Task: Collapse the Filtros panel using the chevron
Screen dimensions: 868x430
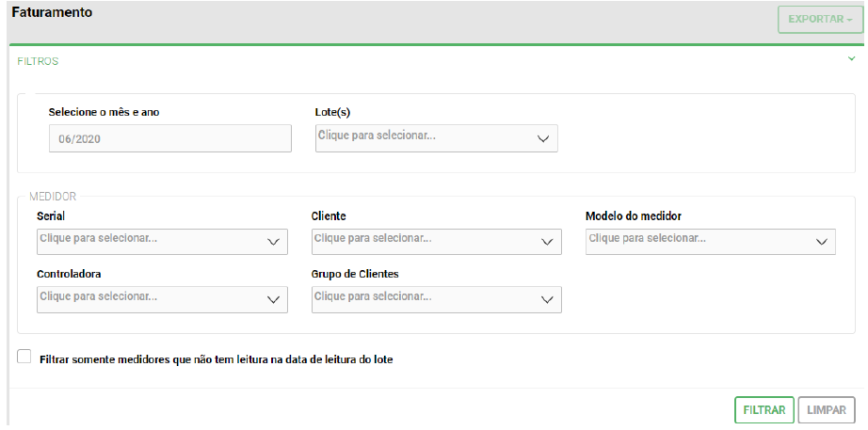Action: coord(851,59)
